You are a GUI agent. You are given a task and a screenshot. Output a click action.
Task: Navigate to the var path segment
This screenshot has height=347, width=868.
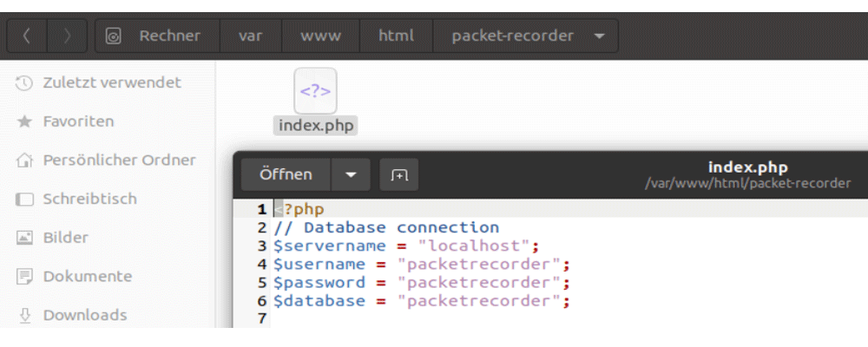251,36
